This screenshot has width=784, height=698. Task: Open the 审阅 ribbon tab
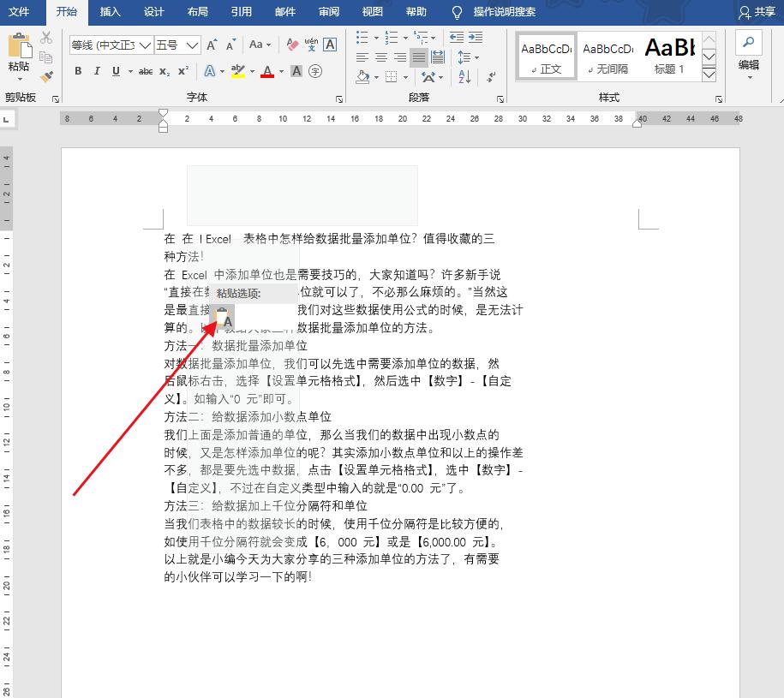328,13
